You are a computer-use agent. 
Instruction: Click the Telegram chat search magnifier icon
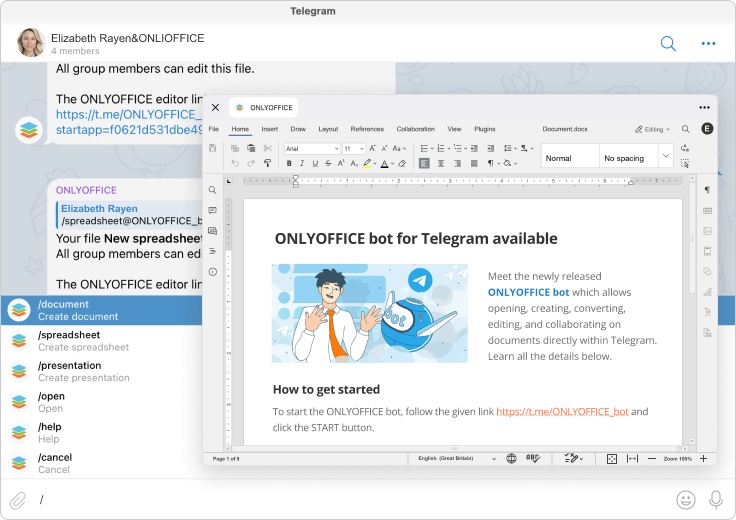coord(668,44)
